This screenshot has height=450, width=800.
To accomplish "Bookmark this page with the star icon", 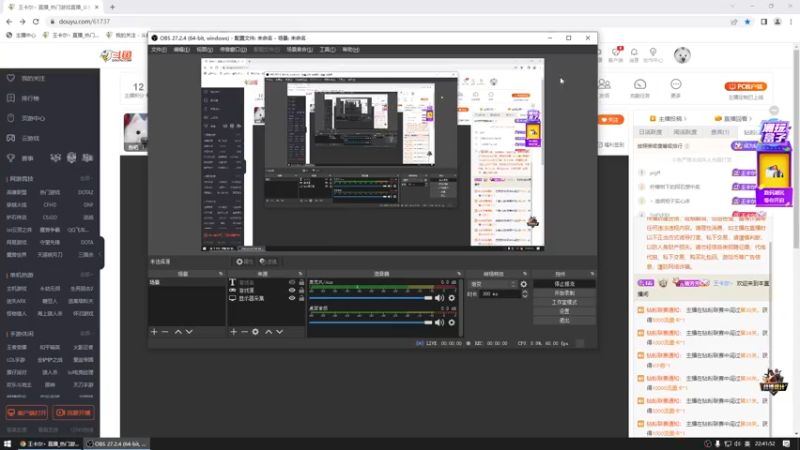I will [747, 21].
